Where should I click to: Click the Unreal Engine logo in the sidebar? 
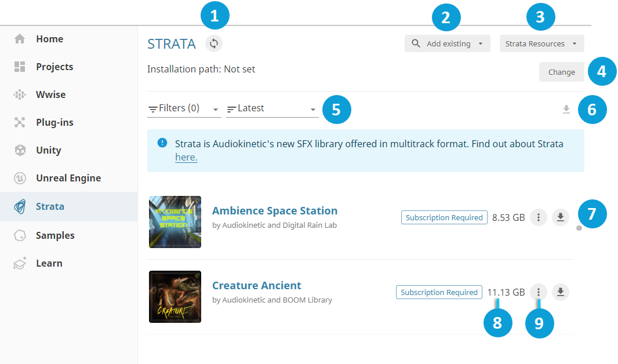pos(20,179)
